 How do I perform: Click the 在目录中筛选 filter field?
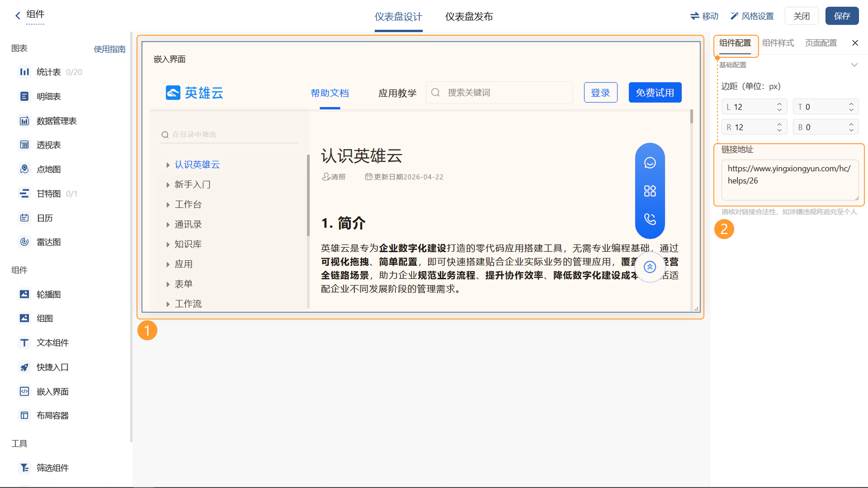pyautogui.click(x=229, y=135)
